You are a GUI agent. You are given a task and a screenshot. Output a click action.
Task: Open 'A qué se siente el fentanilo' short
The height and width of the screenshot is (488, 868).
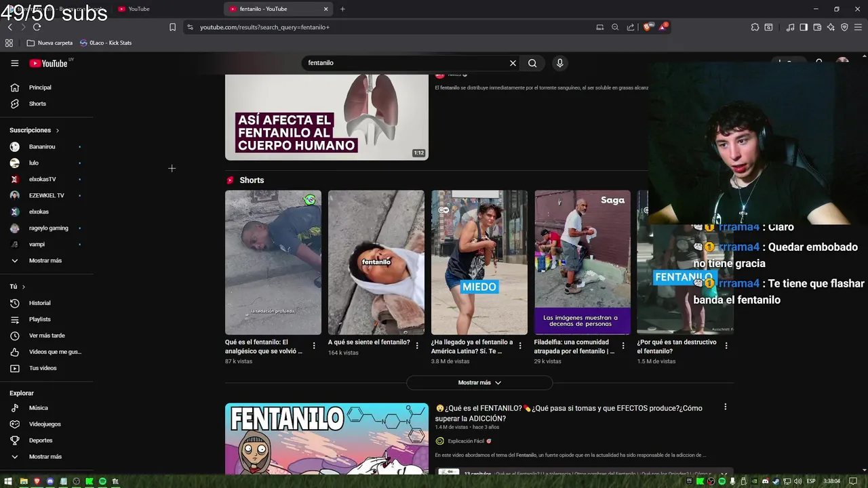pos(376,262)
